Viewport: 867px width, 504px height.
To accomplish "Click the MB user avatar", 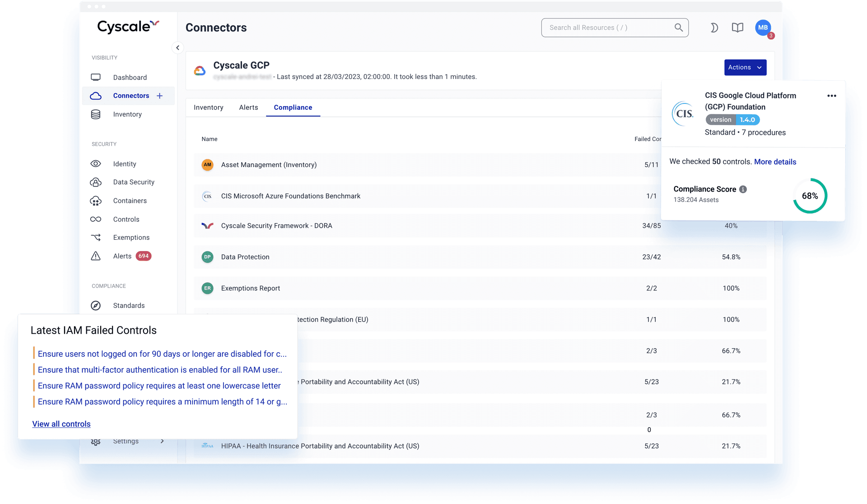I will click(763, 28).
